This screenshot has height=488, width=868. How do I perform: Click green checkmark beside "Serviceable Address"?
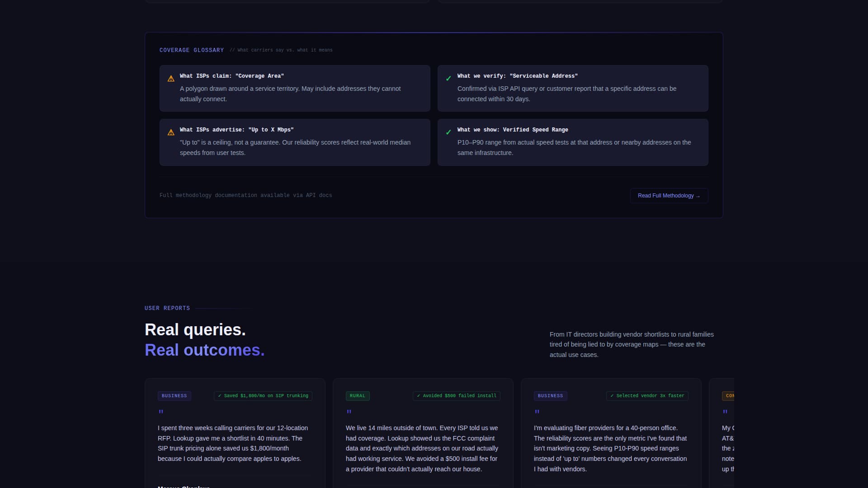click(448, 79)
